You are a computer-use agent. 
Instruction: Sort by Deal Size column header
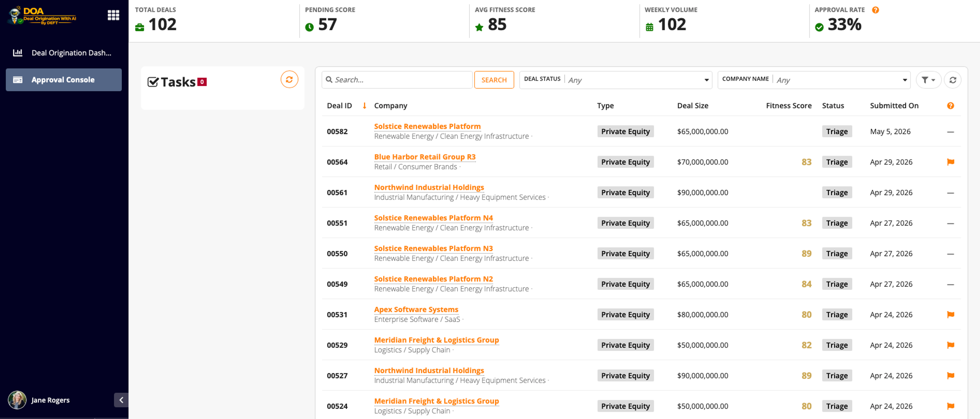pyautogui.click(x=692, y=106)
